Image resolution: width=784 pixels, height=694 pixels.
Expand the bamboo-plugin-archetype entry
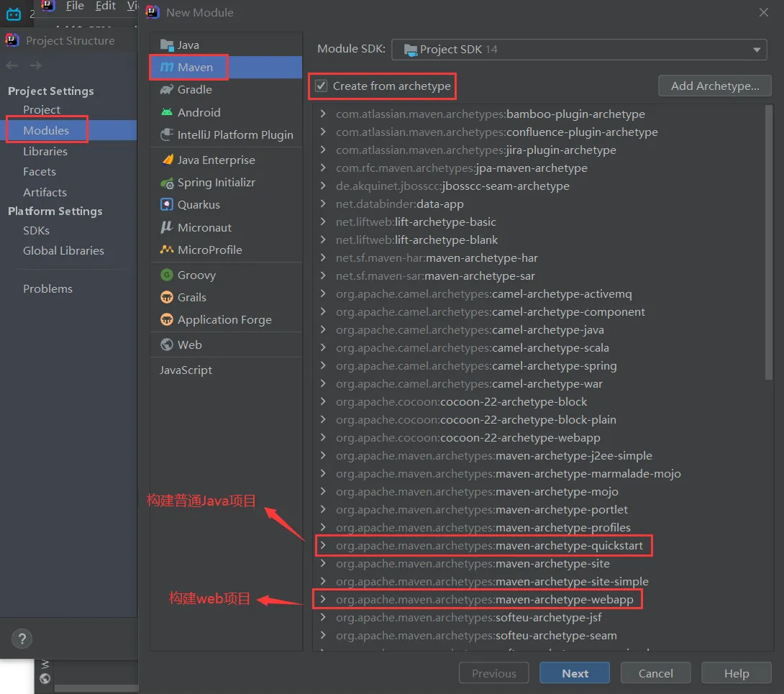pyautogui.click(x=323, y=114)
